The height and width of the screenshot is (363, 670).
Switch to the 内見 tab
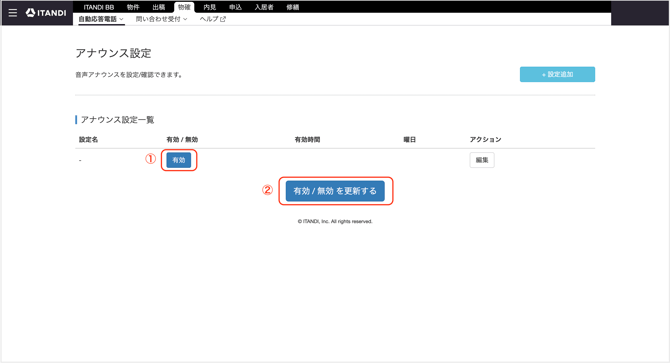pos(209,7)
